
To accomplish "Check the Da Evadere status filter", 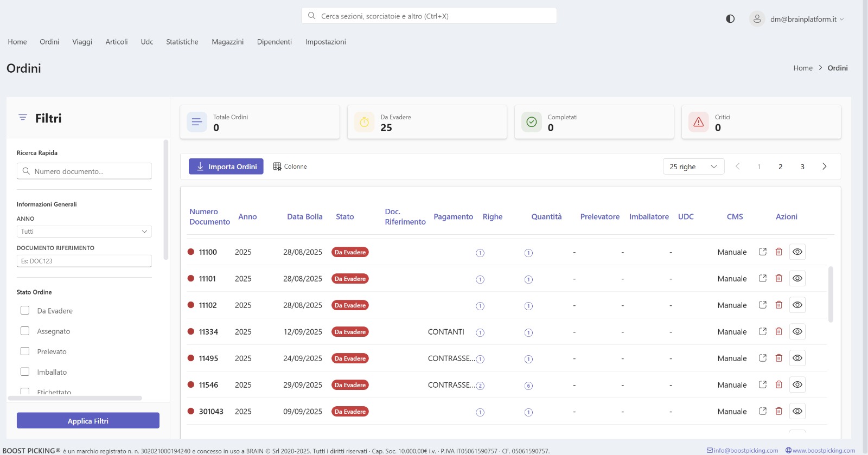I will pos(25,310).
